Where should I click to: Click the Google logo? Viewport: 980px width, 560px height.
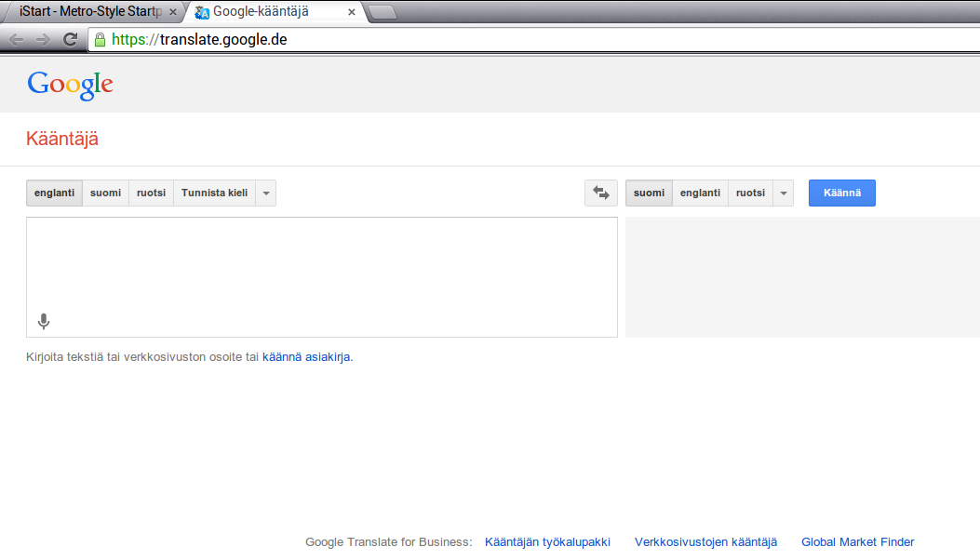pos(70,85)
